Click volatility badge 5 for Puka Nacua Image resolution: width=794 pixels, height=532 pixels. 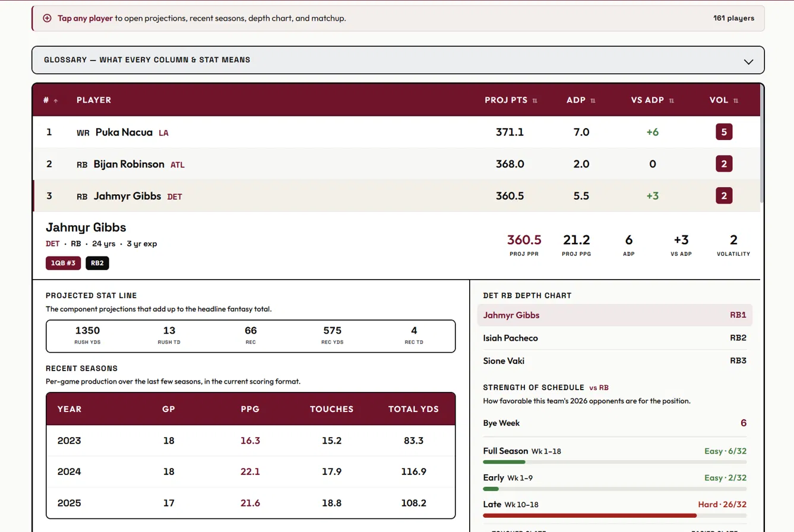click(x=724, y=132)
